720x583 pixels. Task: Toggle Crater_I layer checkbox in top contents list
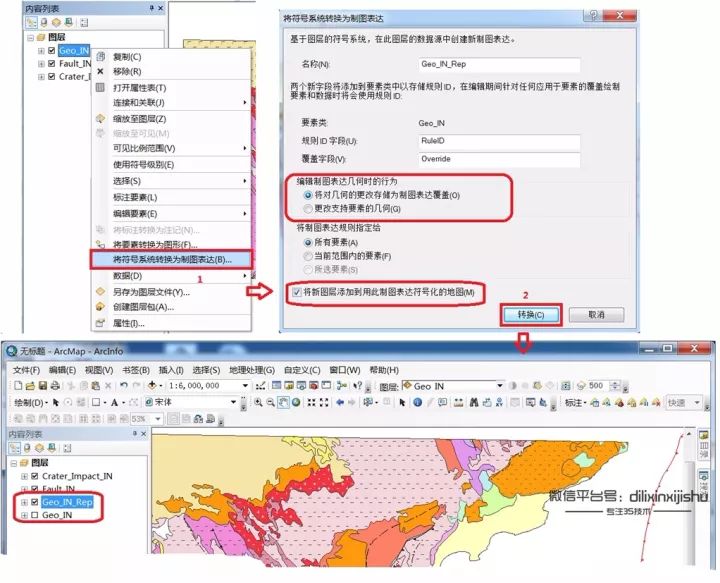pyautogui.click(x=51, y=76)
